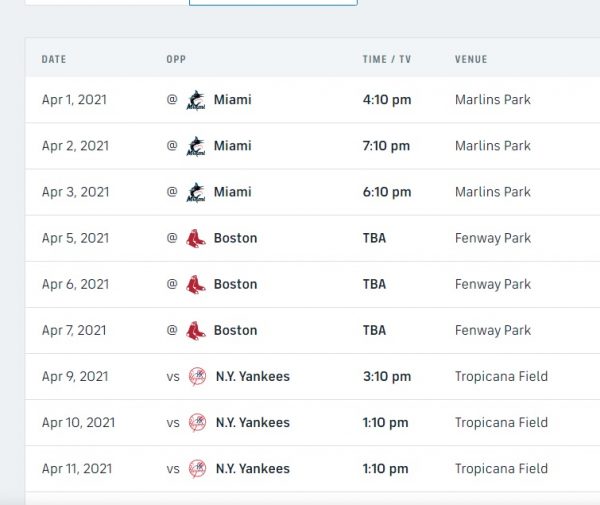Click the Red Sox logo for Apr 5
Screen dimensions: 600x505
pyautogui.click(x=197, y=238)
